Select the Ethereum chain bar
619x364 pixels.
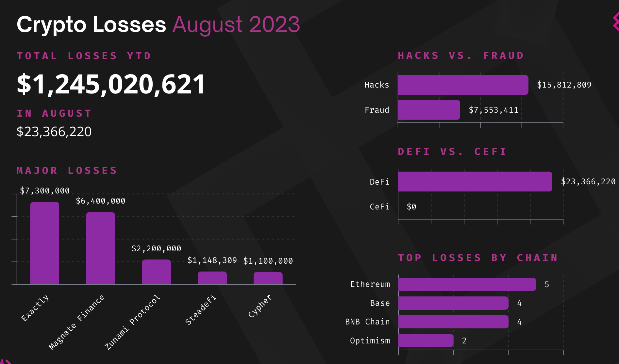(467, 284)
